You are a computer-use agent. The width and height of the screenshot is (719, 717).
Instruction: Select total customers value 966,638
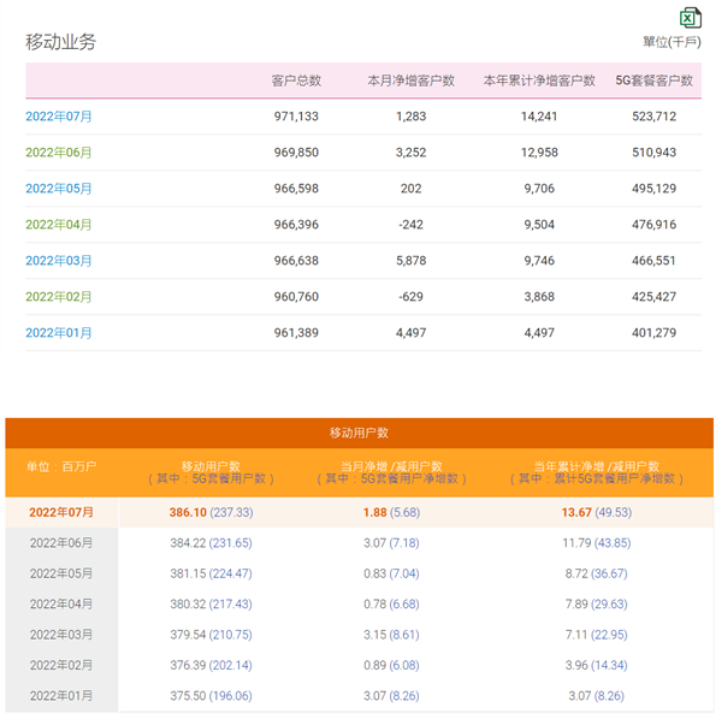pos(296,261)
